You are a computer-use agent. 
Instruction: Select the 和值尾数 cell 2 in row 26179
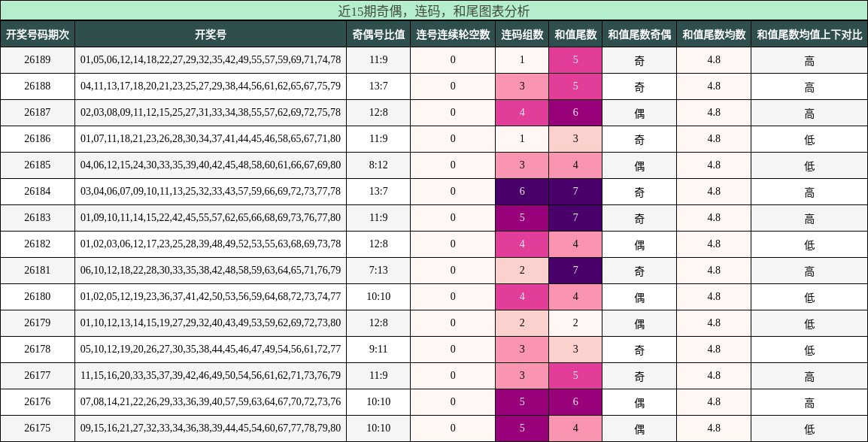point(575,322)
